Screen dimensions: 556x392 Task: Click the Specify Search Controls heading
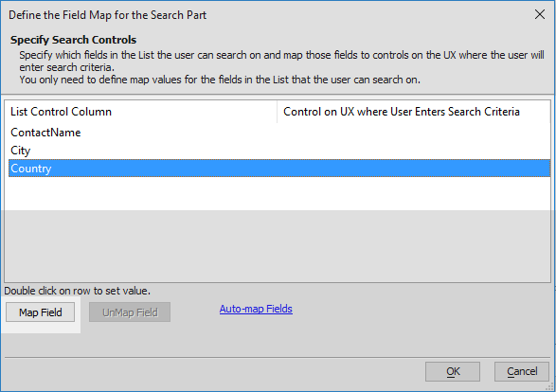(73, 40)
